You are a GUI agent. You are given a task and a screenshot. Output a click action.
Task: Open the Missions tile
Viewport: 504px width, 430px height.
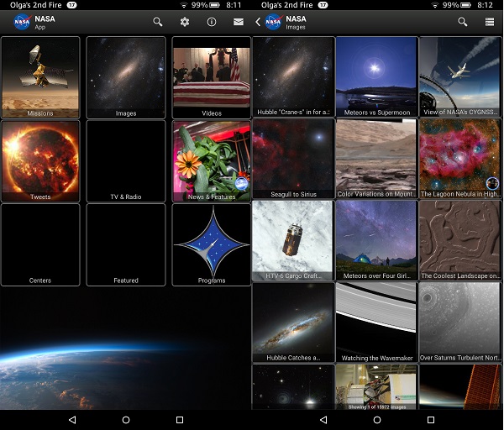tap(40, 77)
